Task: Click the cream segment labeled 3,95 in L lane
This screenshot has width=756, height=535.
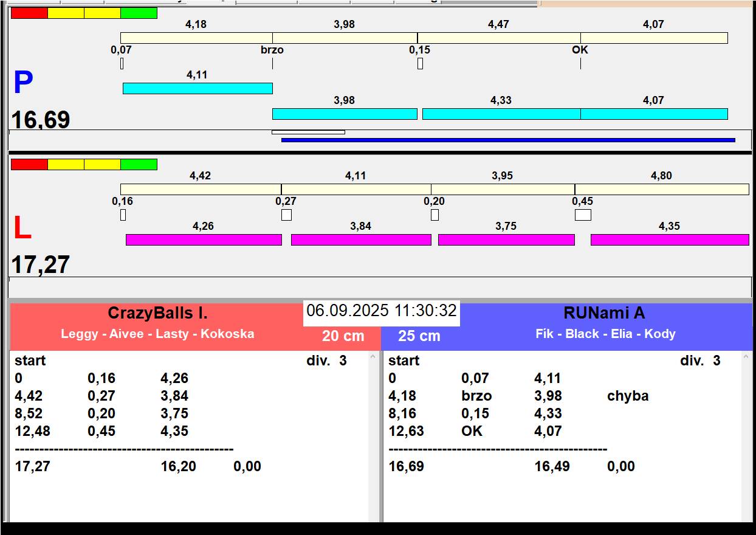Action: [503, 189]
